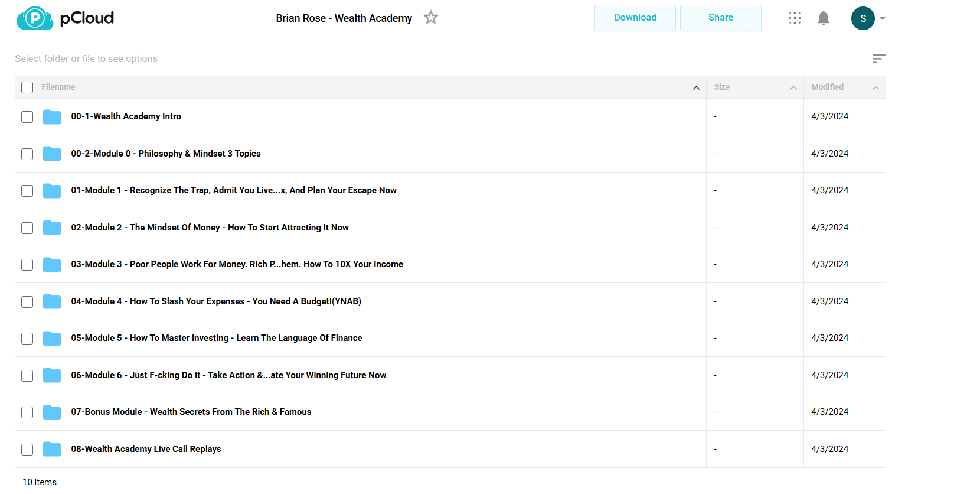Click folder icon for 00-1-Wealth Academy Intro
The width and height of the screenshot is (980, 494).
pos(52,117)
